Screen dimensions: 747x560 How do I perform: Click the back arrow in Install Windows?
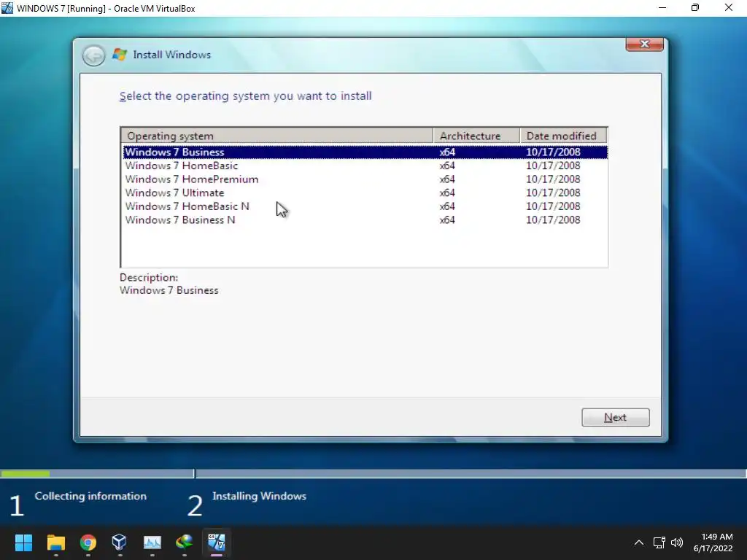[93, 55]
